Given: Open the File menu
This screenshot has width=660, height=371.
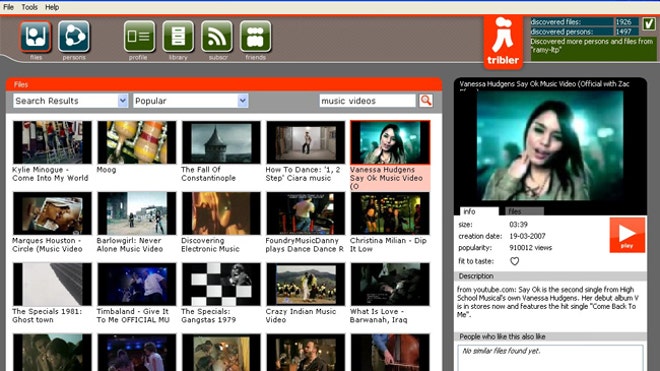Looking at the screenshot, I should click(x=8, y=7).
